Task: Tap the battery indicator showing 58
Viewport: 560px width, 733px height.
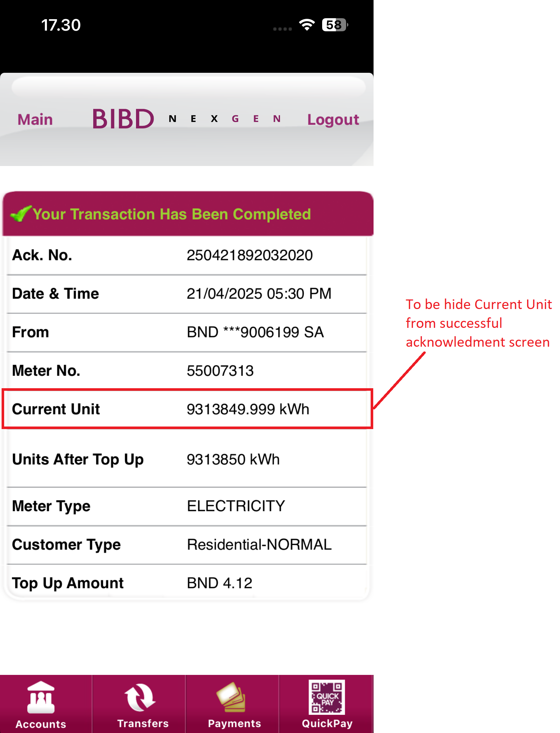Action: pyautogui.click(x=335, y=25)
